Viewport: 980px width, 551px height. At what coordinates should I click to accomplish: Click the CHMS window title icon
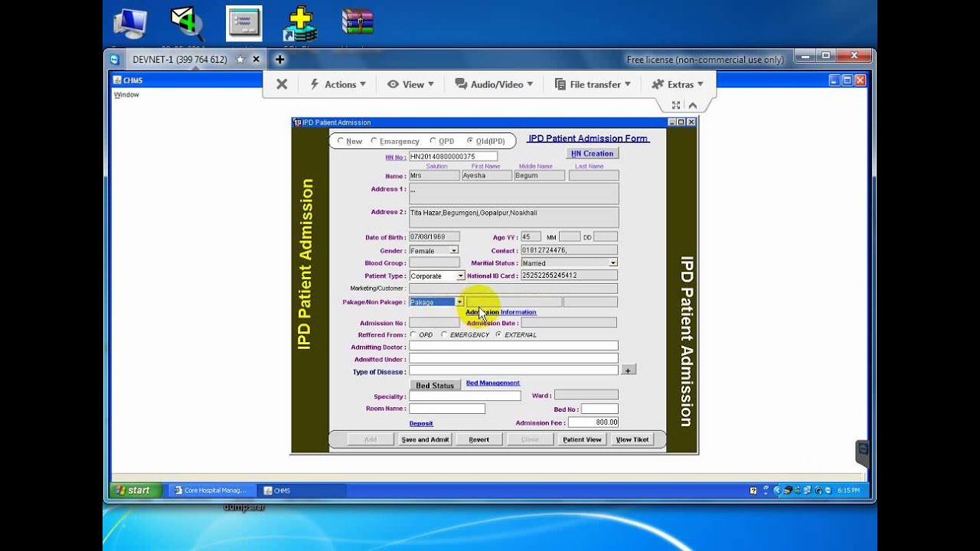pyautogui.click(x=117, y=80)
